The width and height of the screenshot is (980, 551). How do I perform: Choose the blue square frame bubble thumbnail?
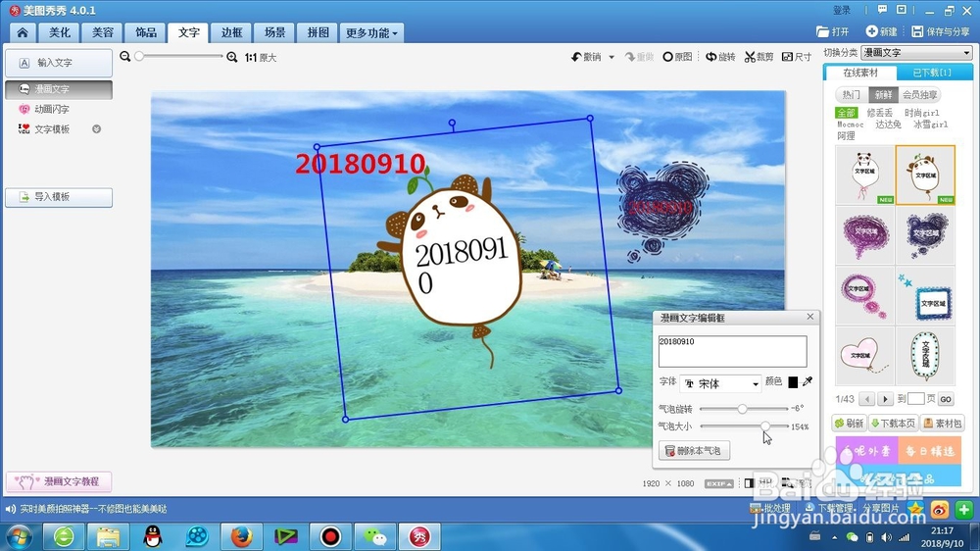[x=926, y=295]
